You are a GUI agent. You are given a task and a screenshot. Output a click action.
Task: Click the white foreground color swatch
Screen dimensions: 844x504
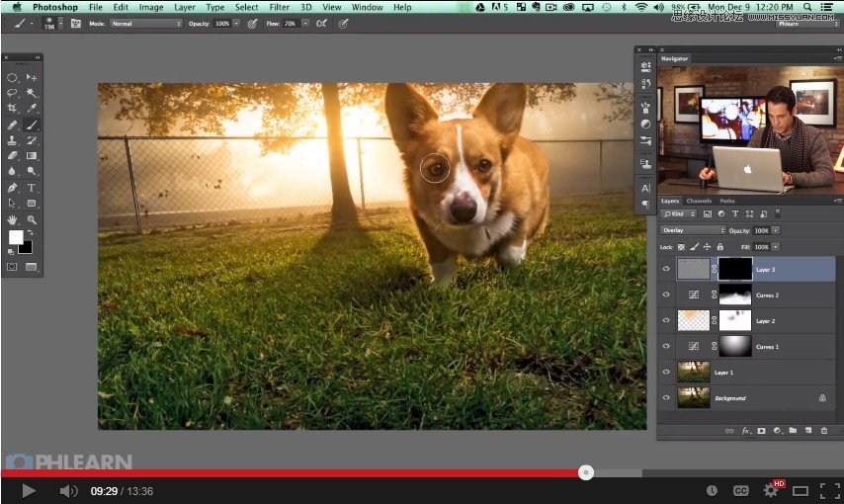coord(16,237)
